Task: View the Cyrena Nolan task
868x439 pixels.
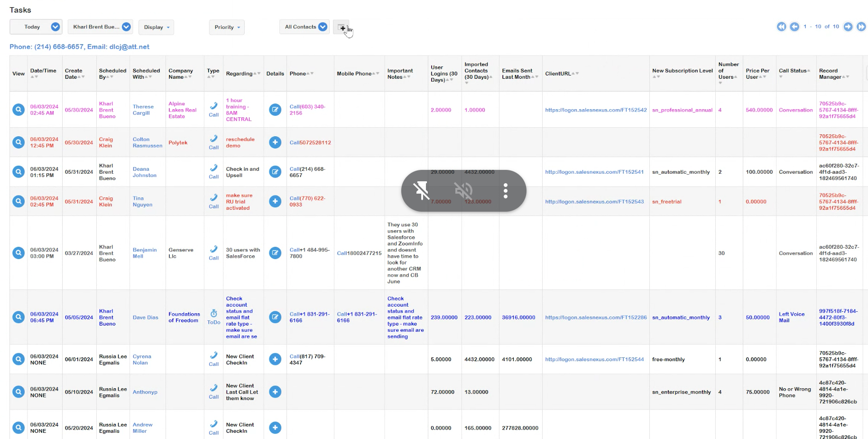Action: (18, 359)
